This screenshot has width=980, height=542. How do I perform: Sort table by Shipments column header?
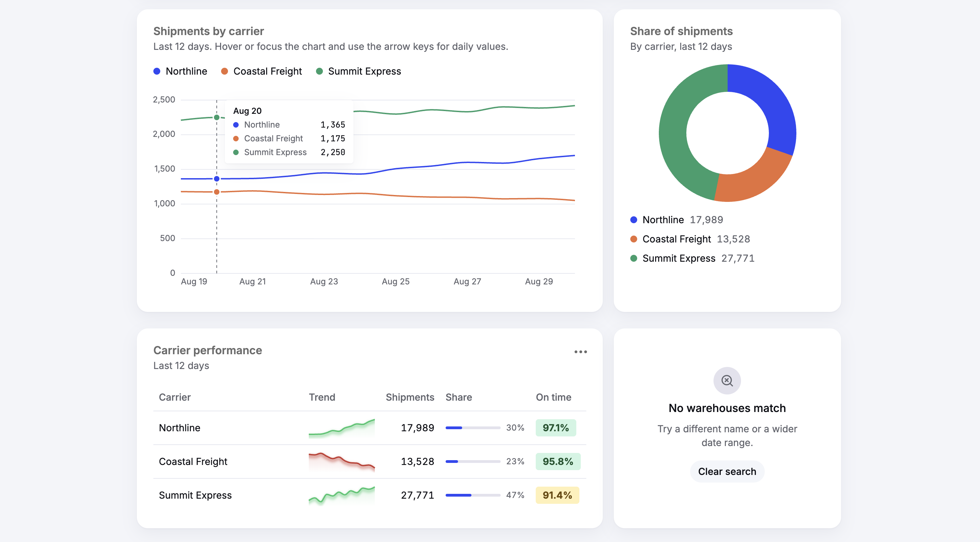(410, 397)
